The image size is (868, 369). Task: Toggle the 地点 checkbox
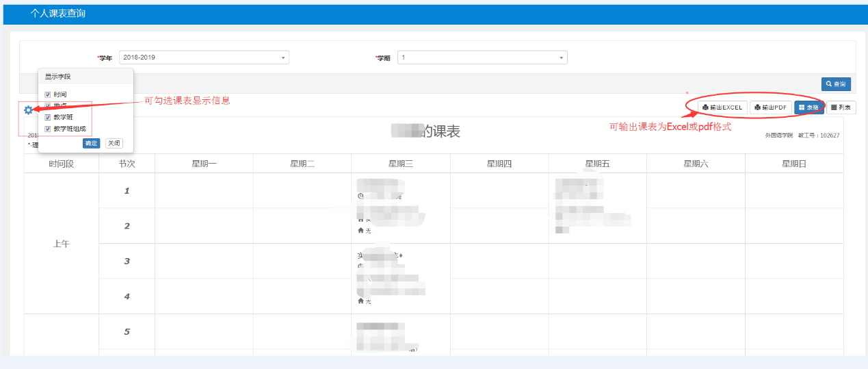(x=47, y=105)
